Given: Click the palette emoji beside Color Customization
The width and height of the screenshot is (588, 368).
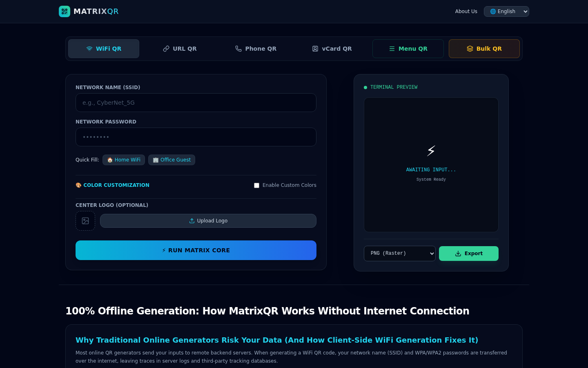Looking at the screenshot, I should (78, 185).
